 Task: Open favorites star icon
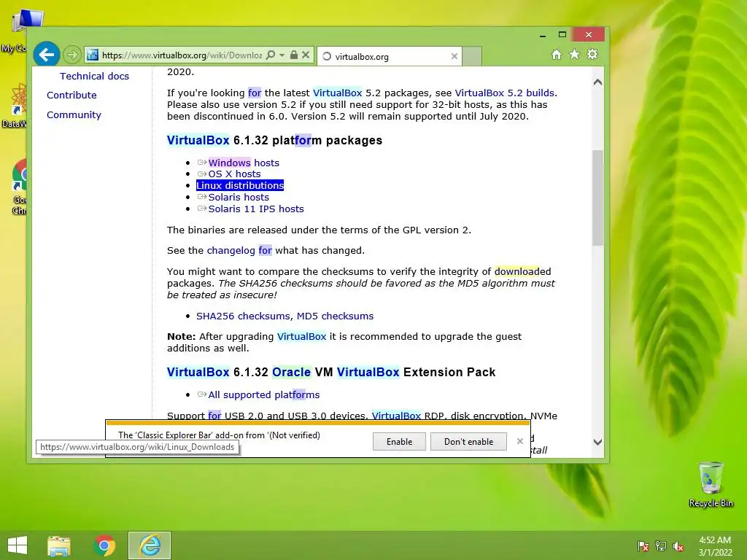(x=575, y=54)
